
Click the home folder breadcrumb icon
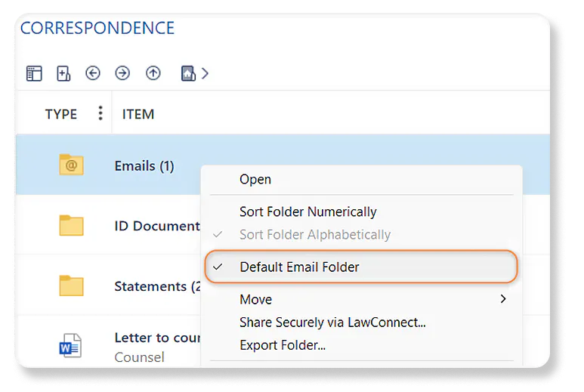click(188, 73)
